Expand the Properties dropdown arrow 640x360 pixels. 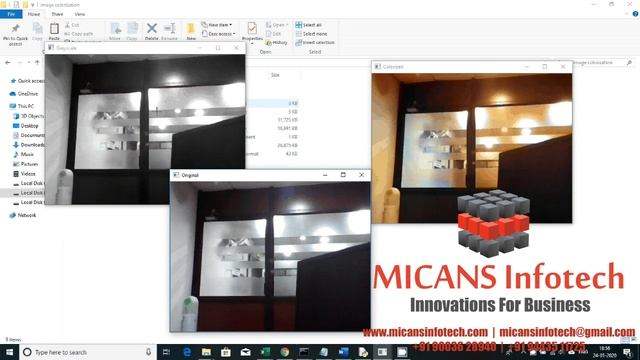click(x=252, y=43)
